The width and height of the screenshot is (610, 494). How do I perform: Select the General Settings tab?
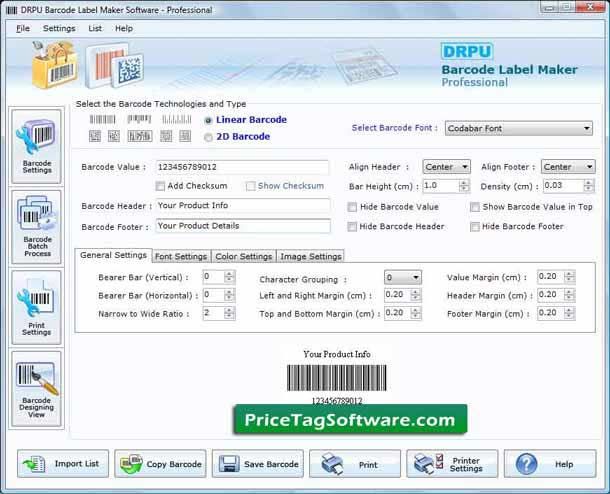tap(113, 255)
